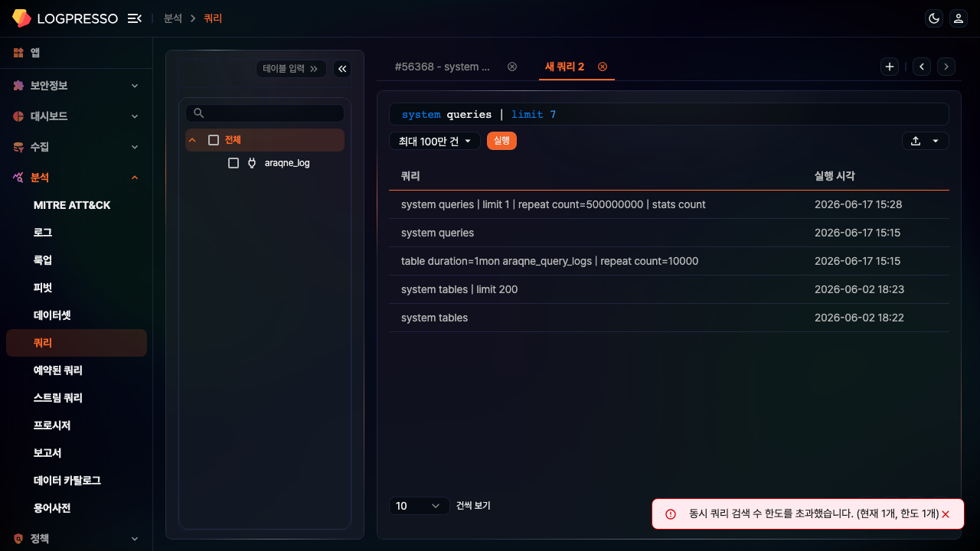Click the plug icon beside araqne_log

coord(252,163)
